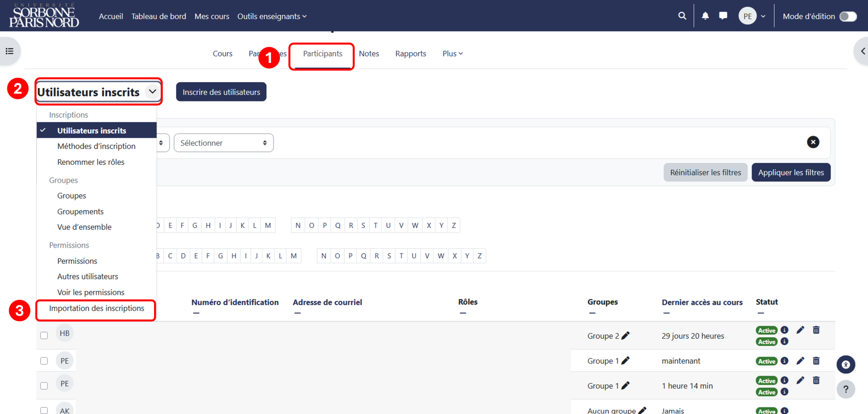The width and height of the screenshot is (868, 414).
Task: Clear the filter row with X icon
Action: click(813, 142)
